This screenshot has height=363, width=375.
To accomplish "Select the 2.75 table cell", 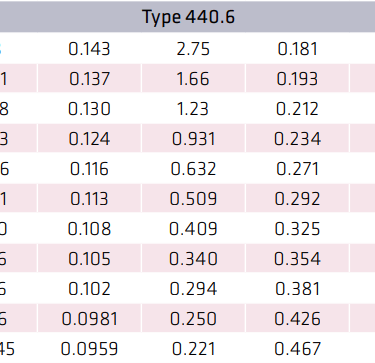I will point(193,49).
